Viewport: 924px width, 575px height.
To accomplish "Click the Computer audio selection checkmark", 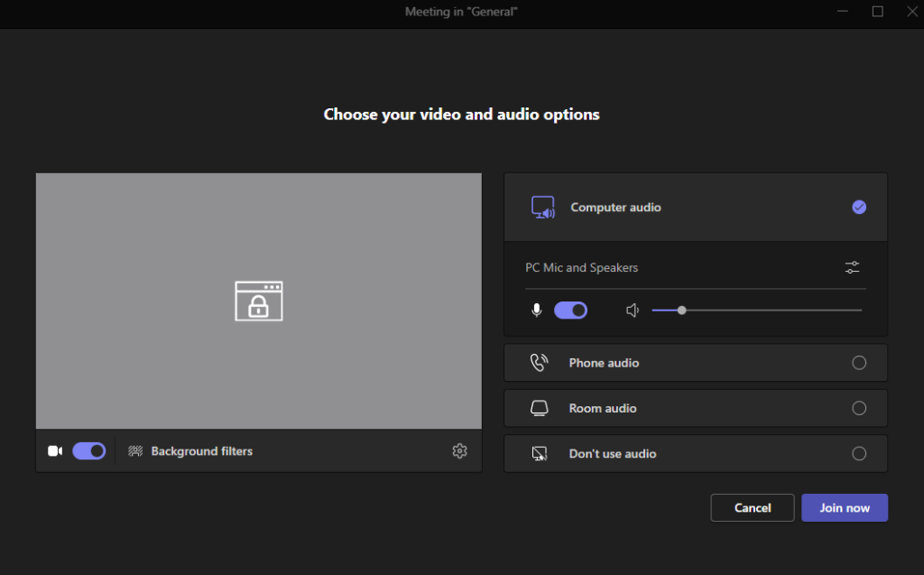I will click(x=859, y=207).
